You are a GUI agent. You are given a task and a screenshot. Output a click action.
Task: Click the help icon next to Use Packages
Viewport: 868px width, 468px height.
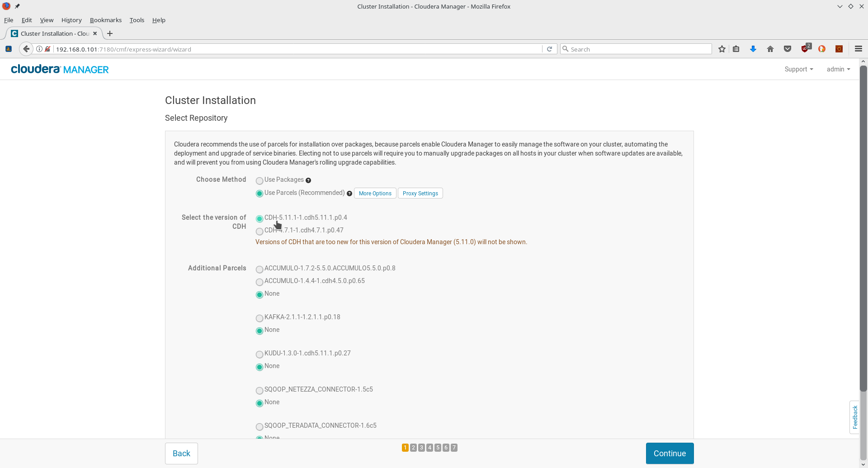click(308, 180)
